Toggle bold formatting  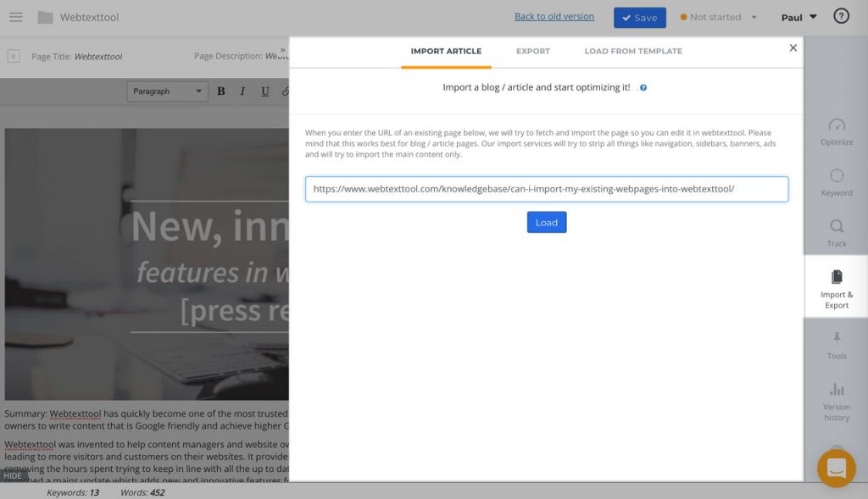(221, 91)
